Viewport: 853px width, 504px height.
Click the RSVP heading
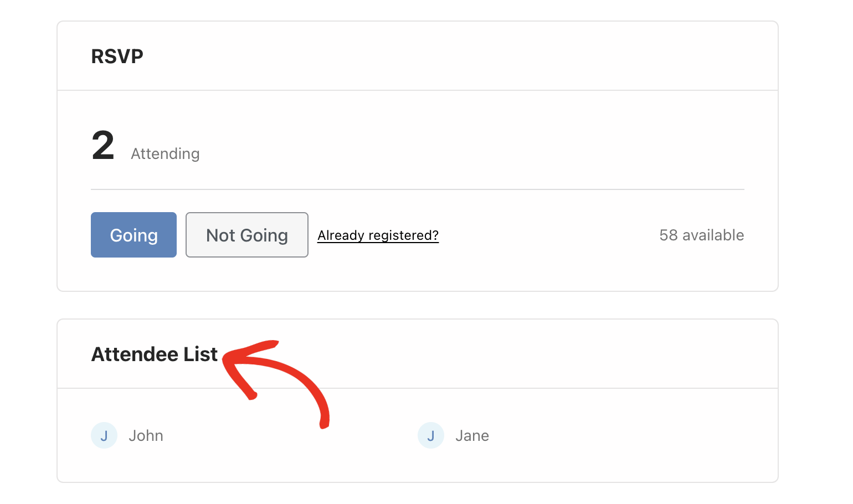click(x=117, y=56)
